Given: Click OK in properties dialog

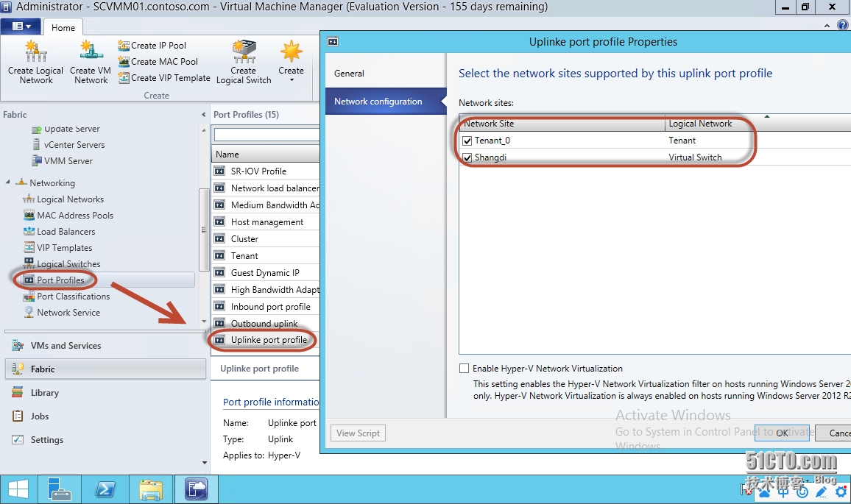Looking at the screenshot, I should click(782, 433).
